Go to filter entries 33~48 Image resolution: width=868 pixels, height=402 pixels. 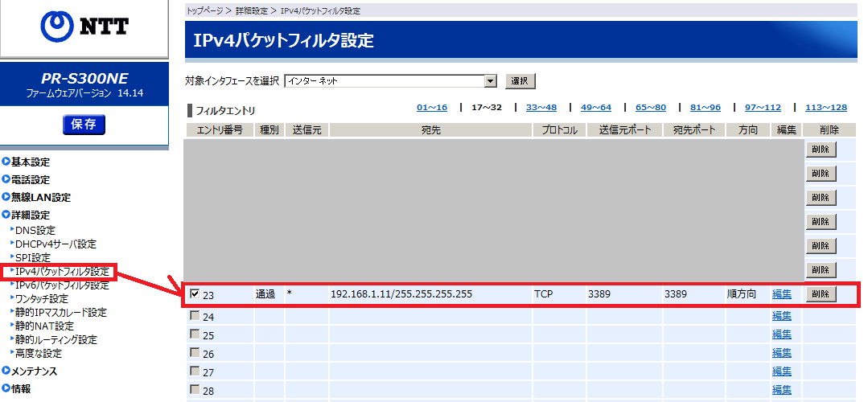pyautogui.click(x=541, y=108)
